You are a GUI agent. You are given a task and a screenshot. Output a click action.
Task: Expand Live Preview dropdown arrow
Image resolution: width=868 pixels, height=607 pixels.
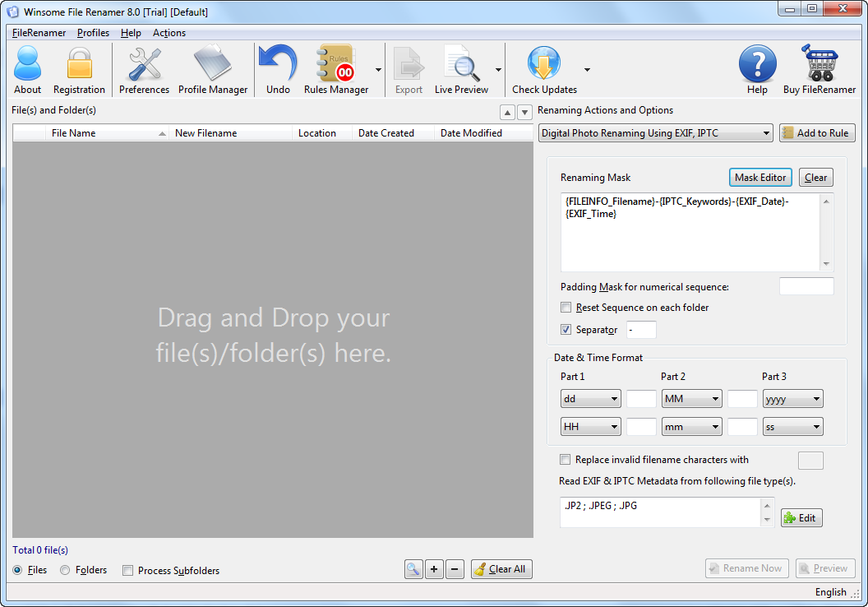click(498, 70)
